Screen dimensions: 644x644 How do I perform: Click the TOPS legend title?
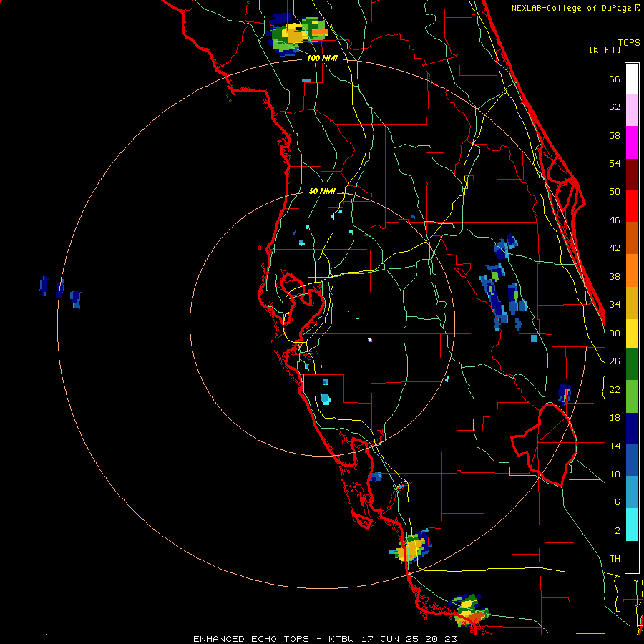pos(629,42)
